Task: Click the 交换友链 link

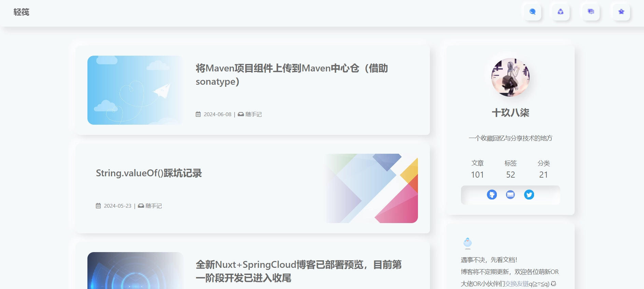Action: 517,284
